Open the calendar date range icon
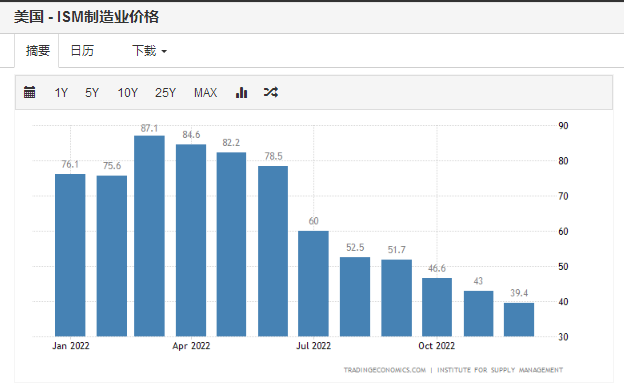This screenshot has height=385, width=624. tap(29, 92)
